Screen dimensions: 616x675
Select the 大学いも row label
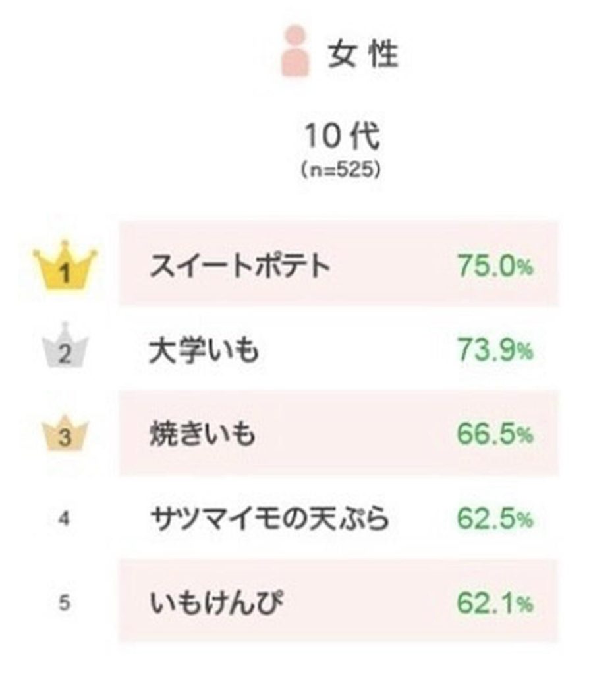pyautogui.click(x=204, y=349)
